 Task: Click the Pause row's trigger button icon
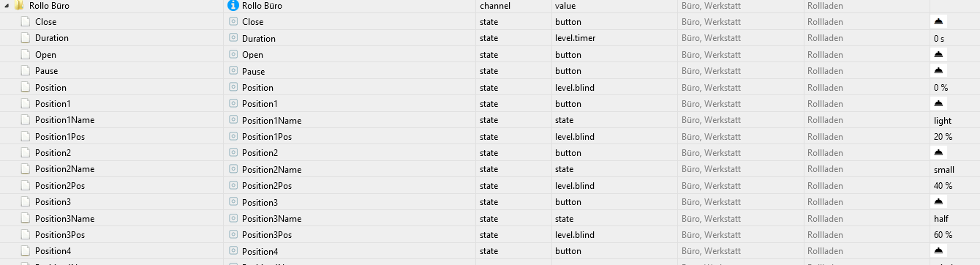click(x=939, y=71)
